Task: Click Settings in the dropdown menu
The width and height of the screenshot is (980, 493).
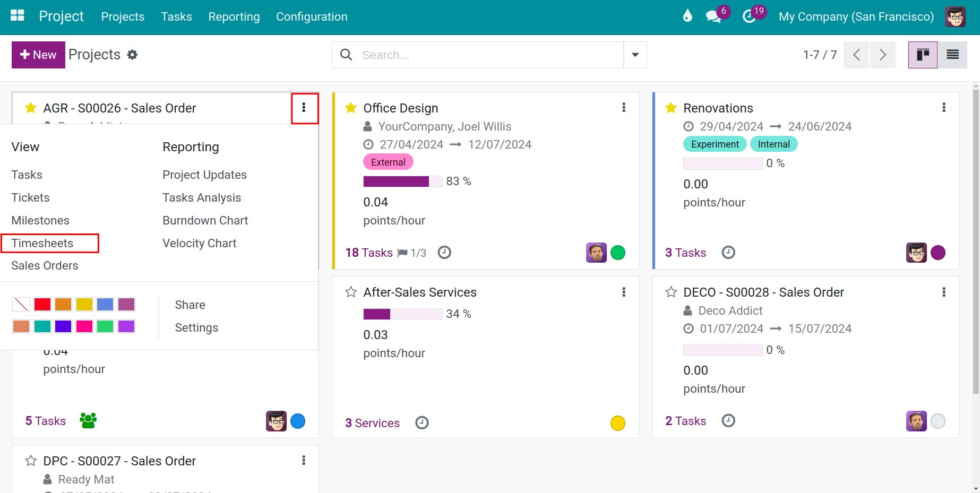Action: [x=196, y=327]
